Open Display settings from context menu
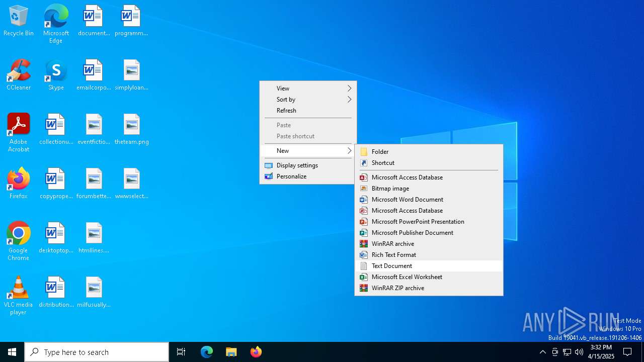 [308, 165]
